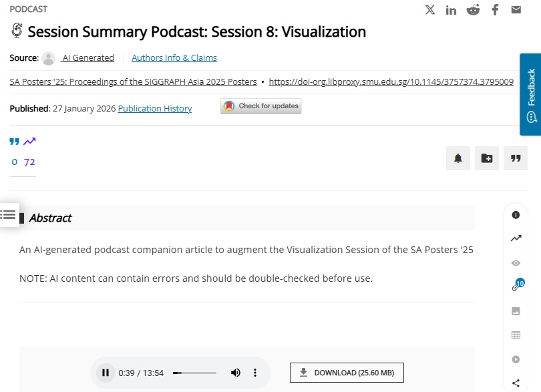The height and width of the screenshot is (392, 541).
Task: Open the Feedback side tab
Action: click(531, 94)
